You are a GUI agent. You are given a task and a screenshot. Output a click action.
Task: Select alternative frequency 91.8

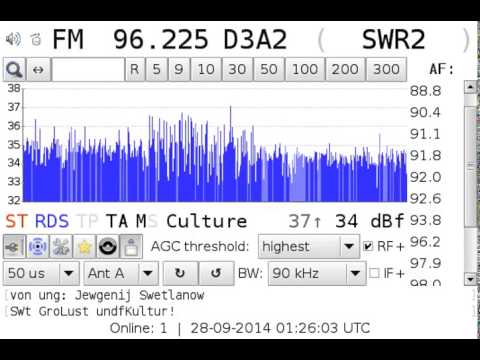tap(425, 156)
